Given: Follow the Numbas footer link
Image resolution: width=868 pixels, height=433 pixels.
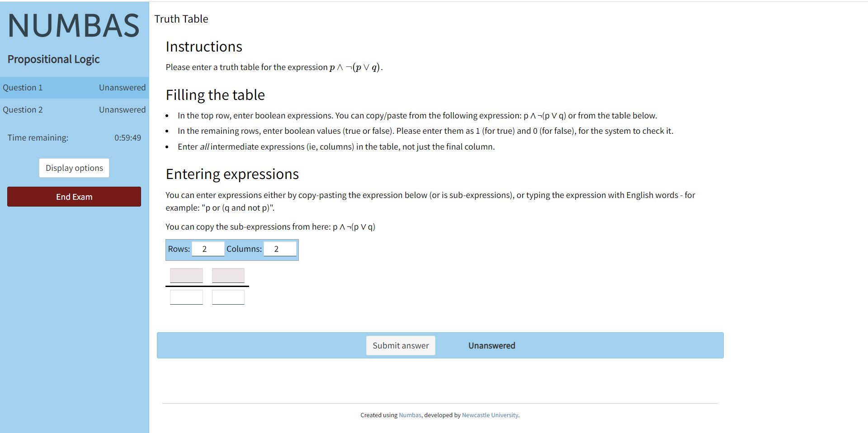Looking at the screenshot, I should click(410, 415).
